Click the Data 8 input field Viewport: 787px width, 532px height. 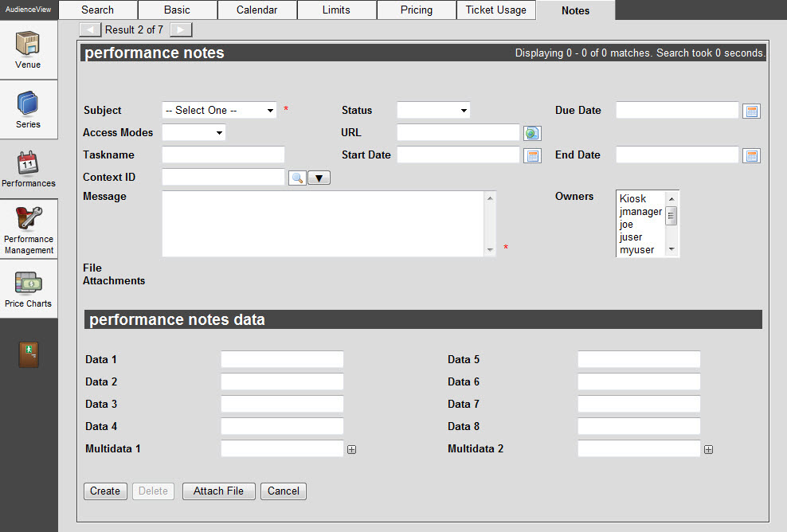(x=639, y=426)
